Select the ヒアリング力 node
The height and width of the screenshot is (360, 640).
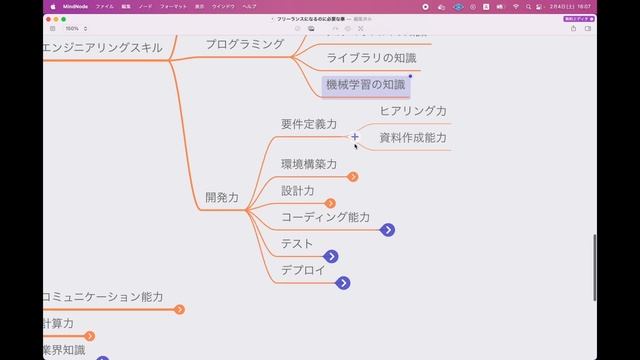pos(413,111)
